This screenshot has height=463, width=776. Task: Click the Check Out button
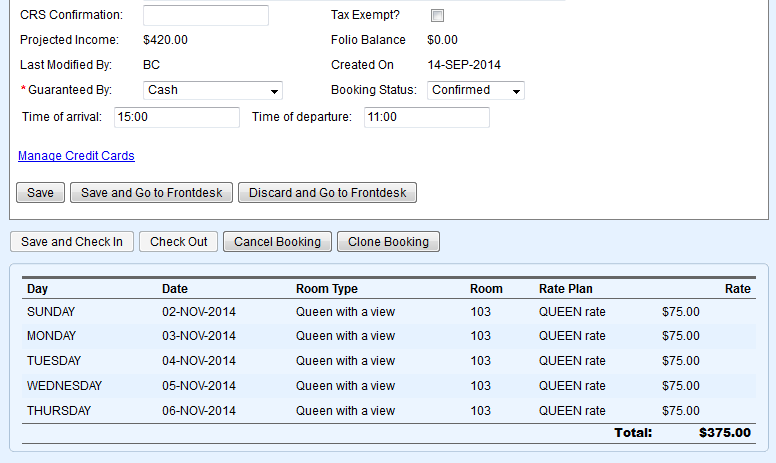(x=178, y=242)
